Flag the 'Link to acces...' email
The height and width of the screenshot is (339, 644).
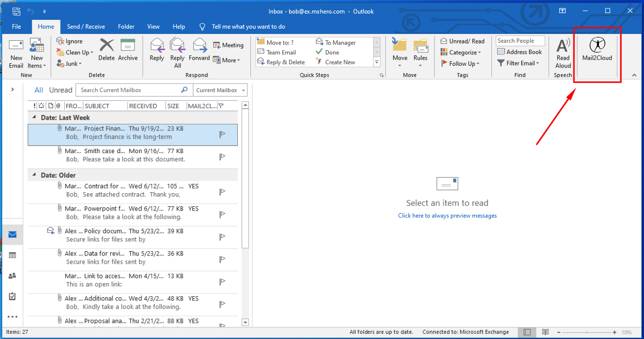[222, 281]
